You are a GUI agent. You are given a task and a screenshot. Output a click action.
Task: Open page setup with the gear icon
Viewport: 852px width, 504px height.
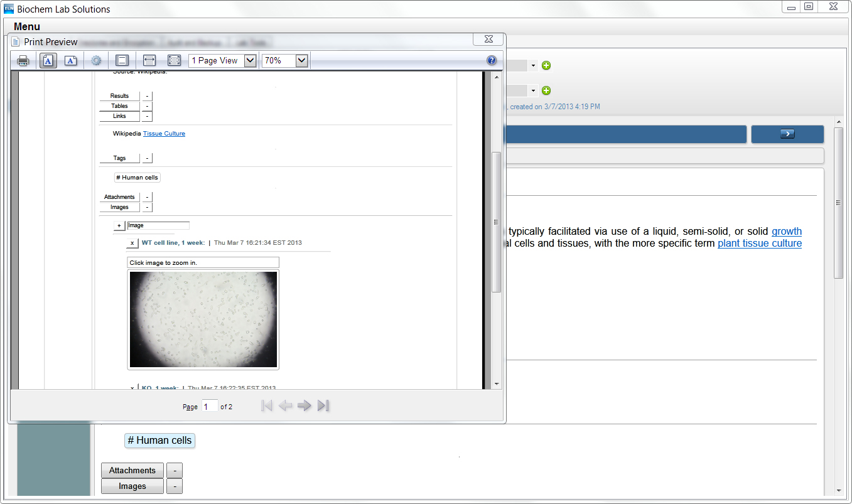pyautogui.click(x=96, y=60)
